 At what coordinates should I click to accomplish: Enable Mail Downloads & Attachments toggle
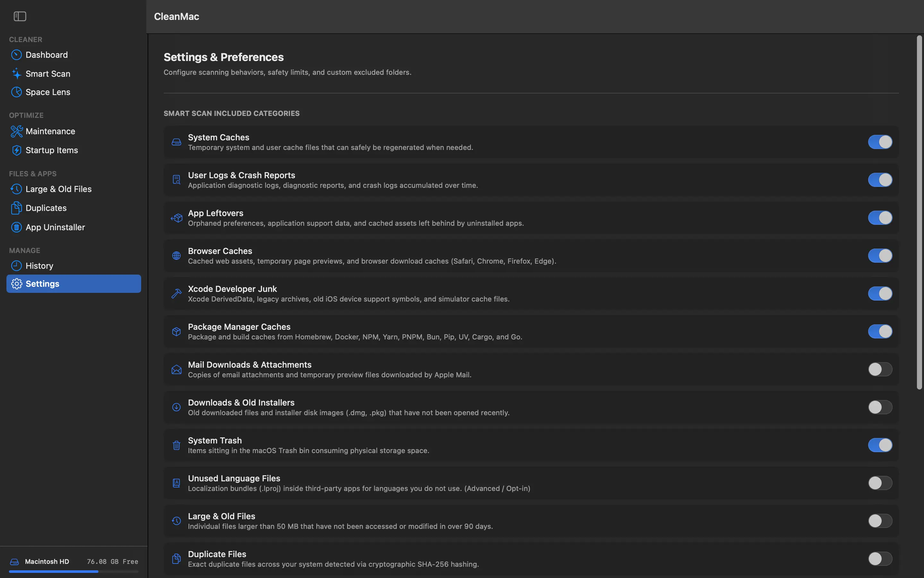pos(880,369)
